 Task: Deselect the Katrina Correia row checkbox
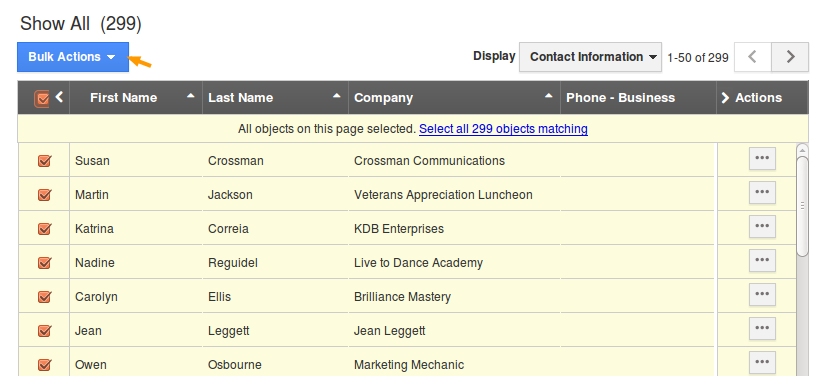tap(45, 229)
